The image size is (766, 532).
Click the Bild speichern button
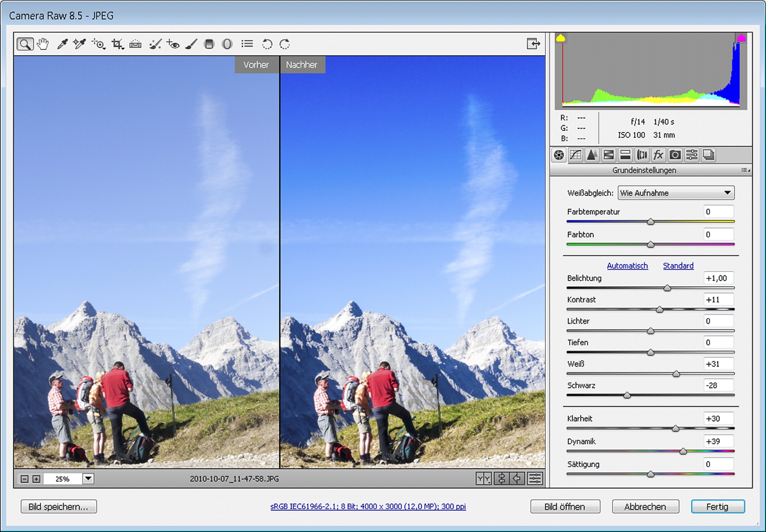pyautogui.click(x=59, y=507)
